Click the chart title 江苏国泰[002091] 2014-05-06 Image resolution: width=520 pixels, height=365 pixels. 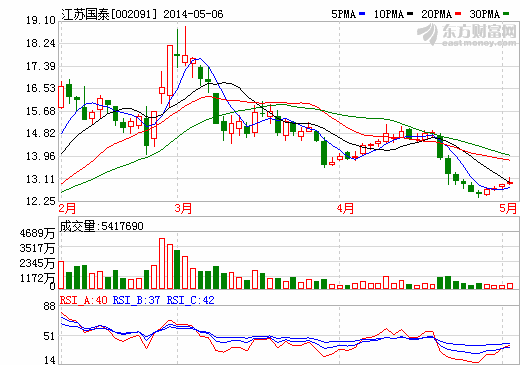pyautogui.click(x=142, y=14)
